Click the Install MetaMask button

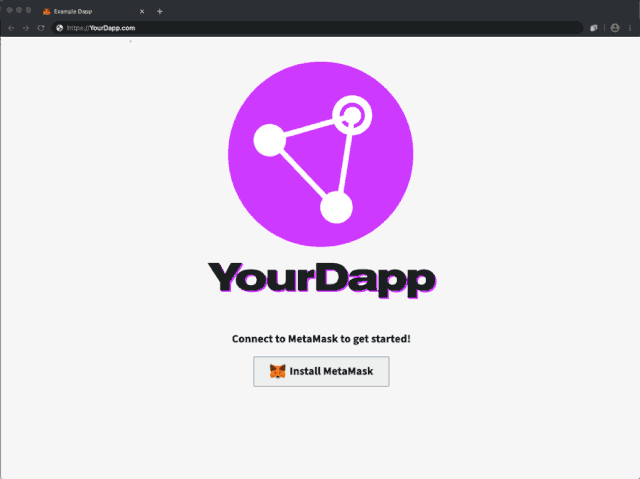click(321, 371)
